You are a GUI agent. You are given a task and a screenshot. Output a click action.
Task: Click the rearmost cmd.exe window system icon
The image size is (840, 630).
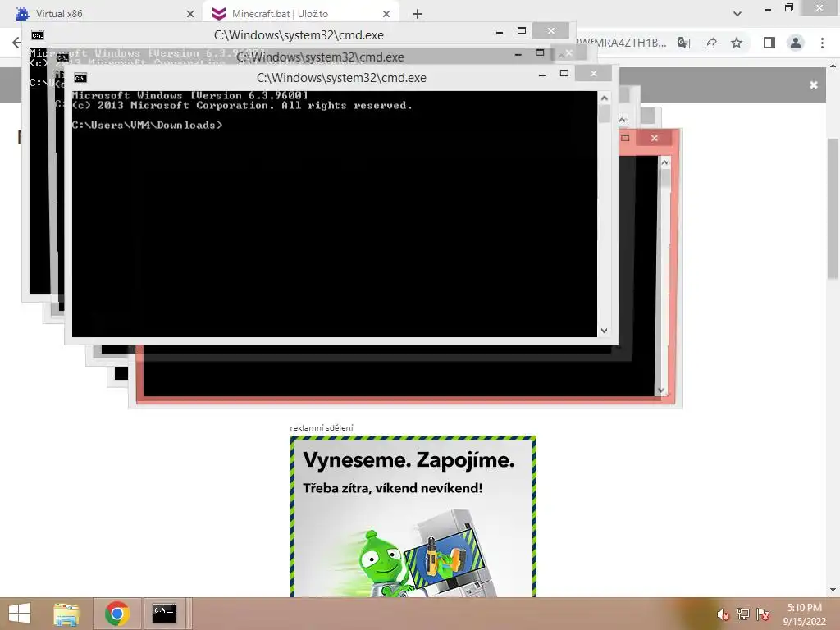tap(38, 35)
